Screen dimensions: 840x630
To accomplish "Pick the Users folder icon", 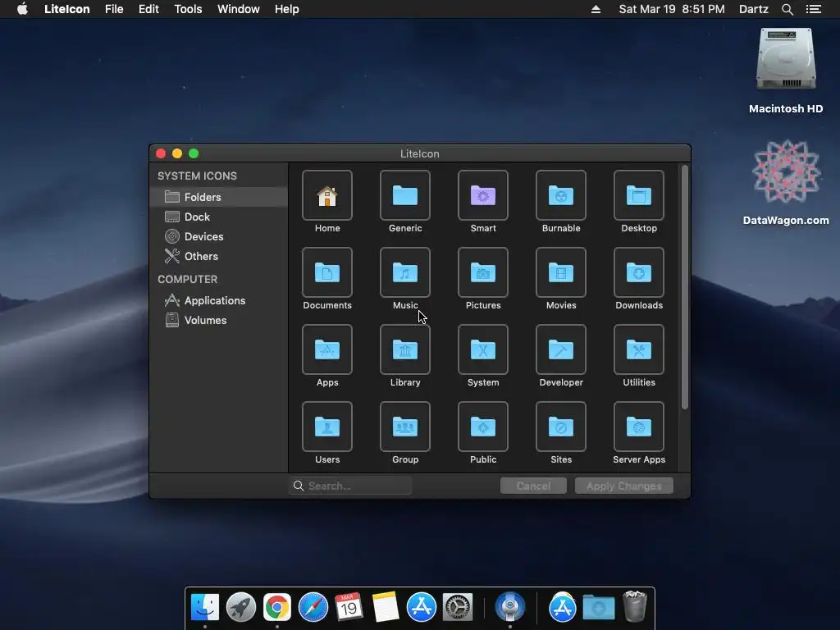I will click(x=327, y=427).
